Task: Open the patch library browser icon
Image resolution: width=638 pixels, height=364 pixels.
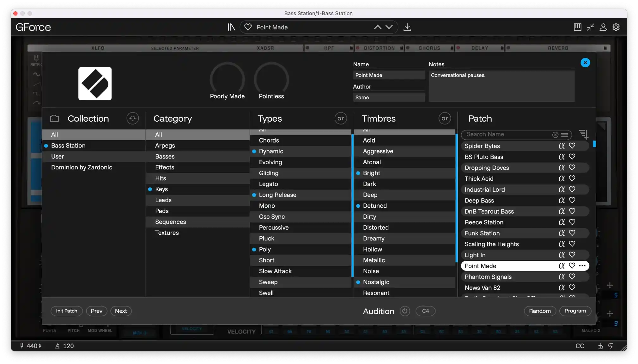Action: point(231,27)
